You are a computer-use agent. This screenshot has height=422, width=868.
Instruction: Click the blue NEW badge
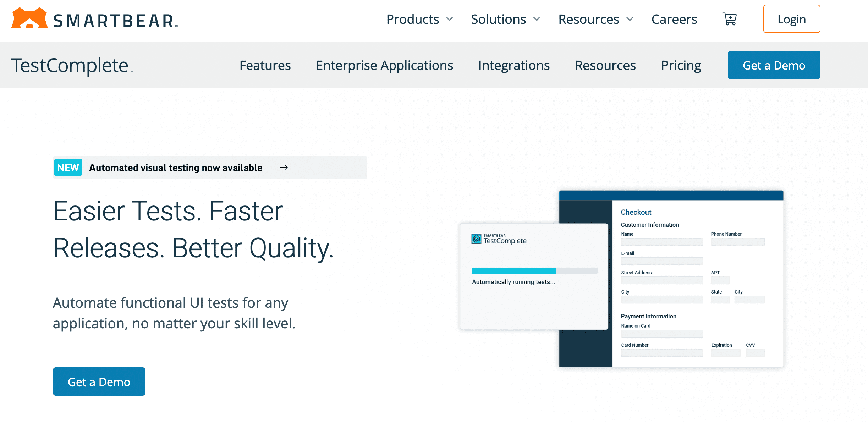pos(68,168)
